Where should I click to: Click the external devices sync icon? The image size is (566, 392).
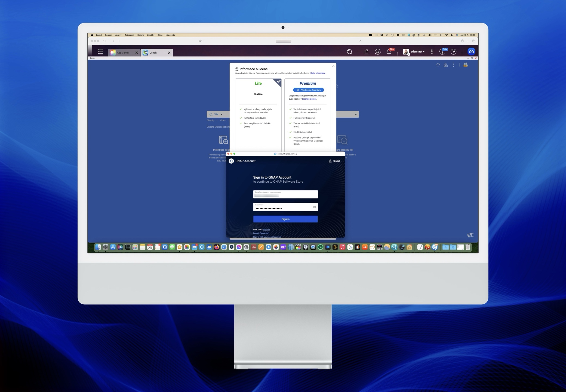pyautogui.click(x=378, y=52)
